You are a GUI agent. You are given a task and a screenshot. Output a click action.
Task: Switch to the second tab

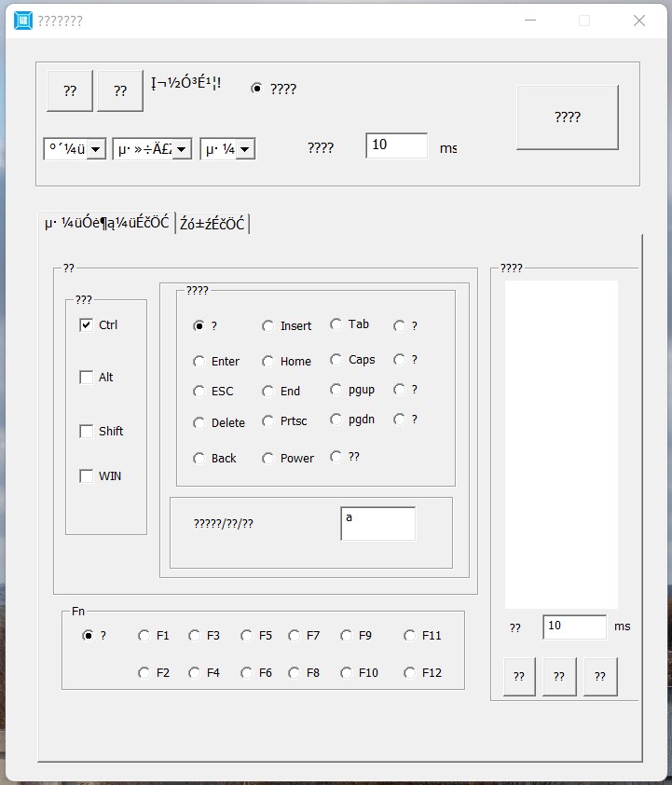pyautogui.click(x=212, y=224)
